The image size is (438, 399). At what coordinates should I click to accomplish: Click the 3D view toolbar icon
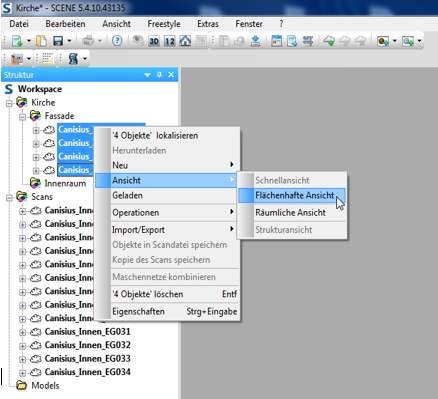[154, 41]
